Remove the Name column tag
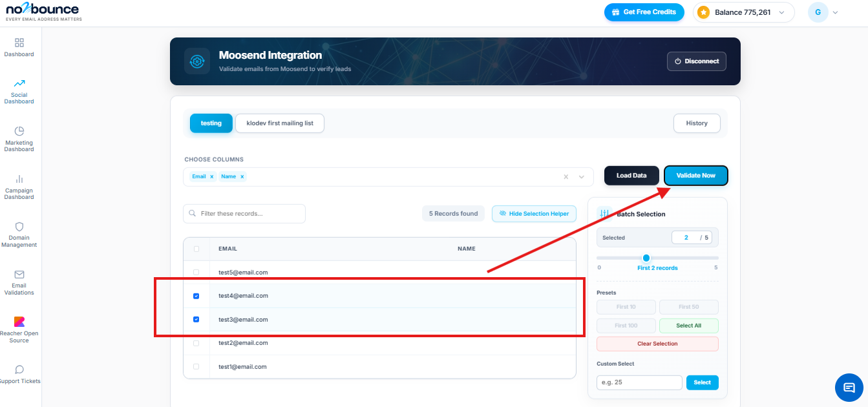This screenshot has height=407, width=868. point(242,176)
